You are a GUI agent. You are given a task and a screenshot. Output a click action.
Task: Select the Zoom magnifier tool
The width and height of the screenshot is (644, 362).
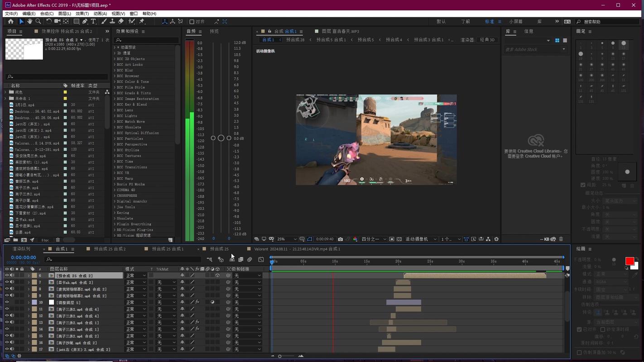tap(38, 21)
